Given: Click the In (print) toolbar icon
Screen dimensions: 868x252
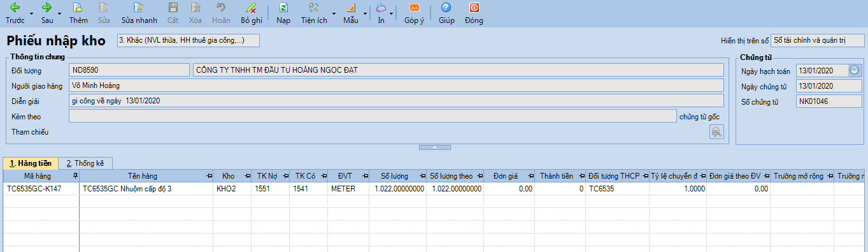Looking at the screenshot, I should tap(381, 8).
